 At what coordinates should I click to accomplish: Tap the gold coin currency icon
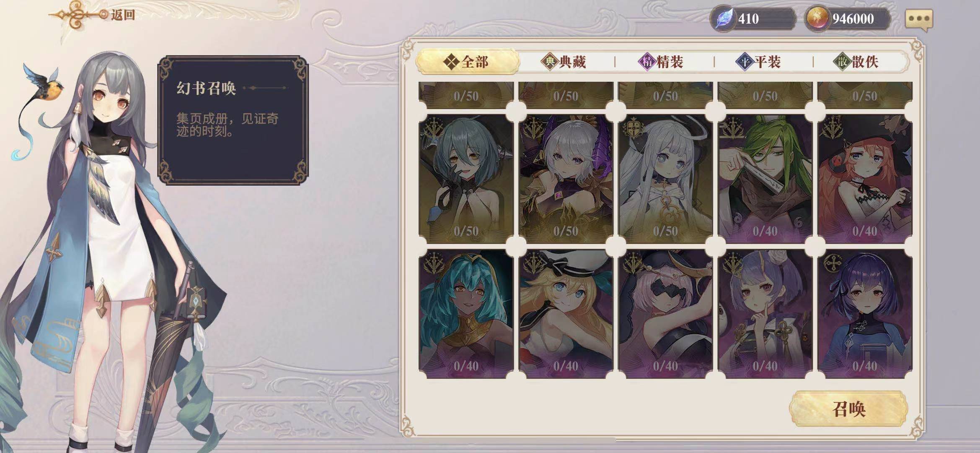pyautogui.click(x=817, y=18)
